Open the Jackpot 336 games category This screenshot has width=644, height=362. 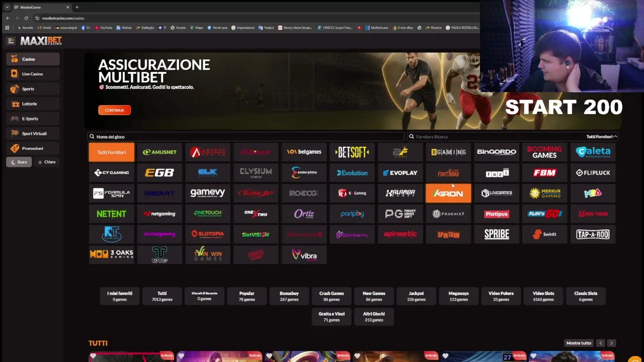coord(416,296)
